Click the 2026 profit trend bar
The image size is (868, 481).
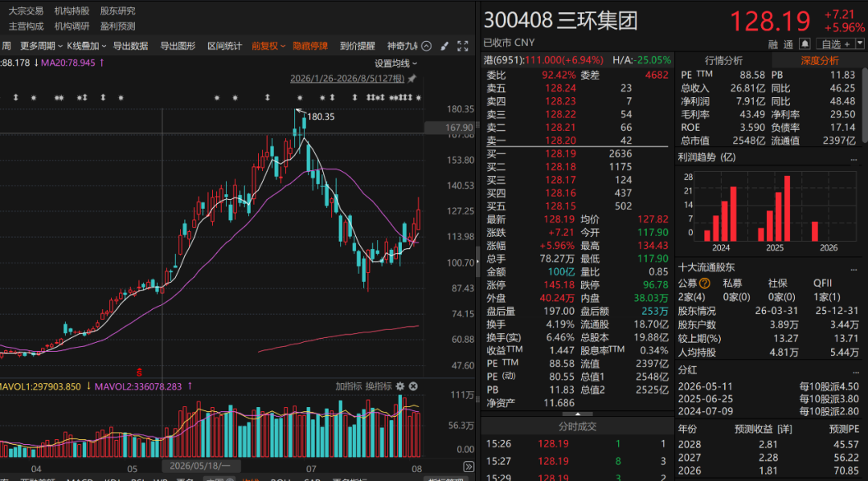pyautogui.click(x=815, y=231)
